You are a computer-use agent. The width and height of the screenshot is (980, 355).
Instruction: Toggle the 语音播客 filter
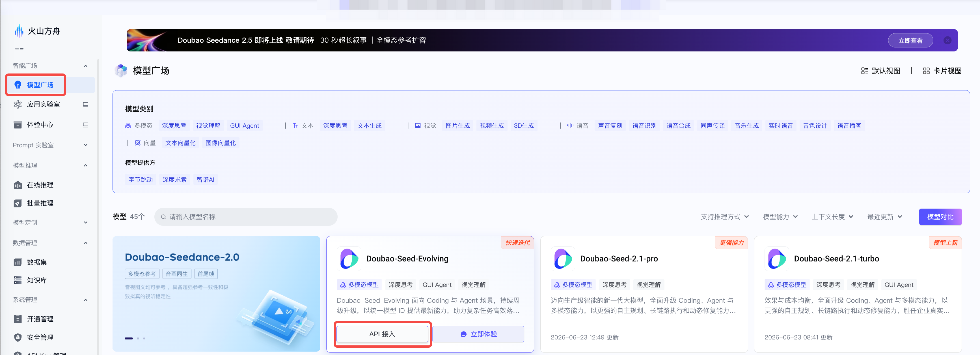(x=849, y=125)
